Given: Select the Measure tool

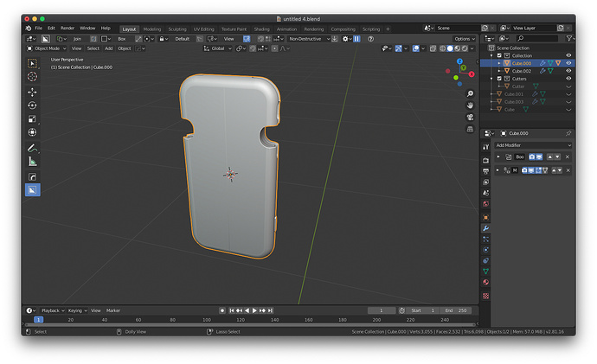Looking at the screenshot, I should 32,162.
